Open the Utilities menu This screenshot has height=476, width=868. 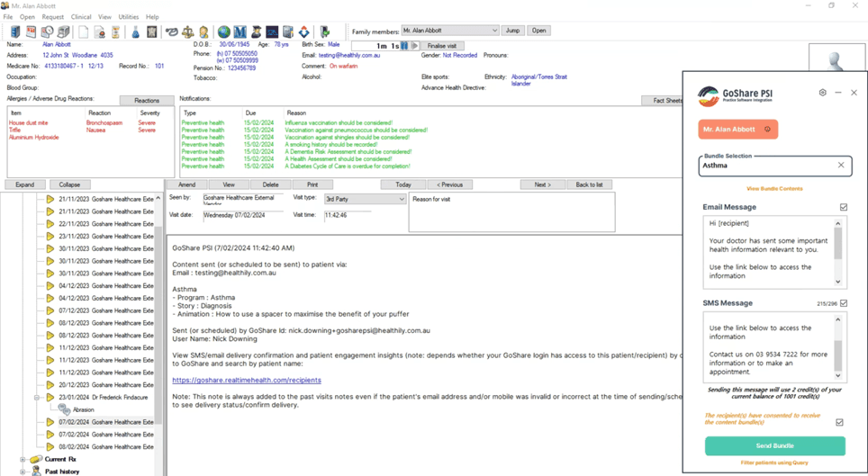point(129,16)
